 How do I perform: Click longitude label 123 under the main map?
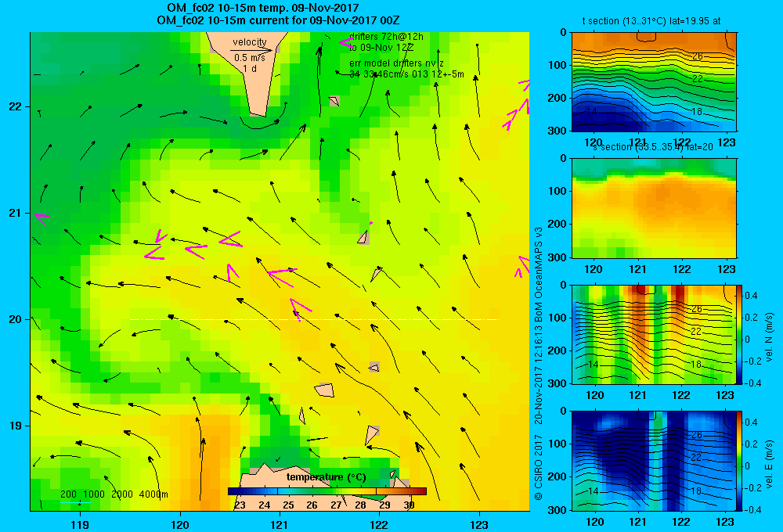point(479,524)
